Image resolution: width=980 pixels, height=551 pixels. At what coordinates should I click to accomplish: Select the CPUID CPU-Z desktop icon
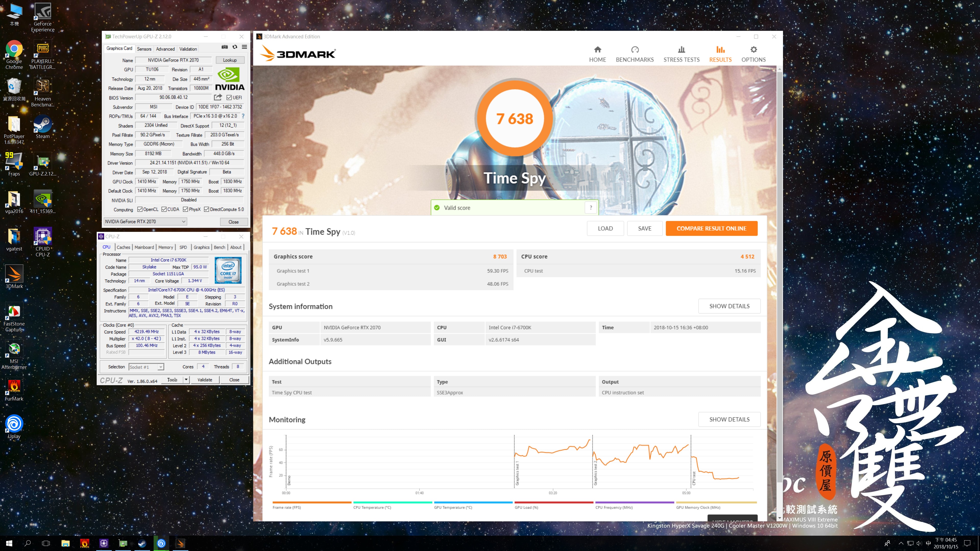click(43, 243)
